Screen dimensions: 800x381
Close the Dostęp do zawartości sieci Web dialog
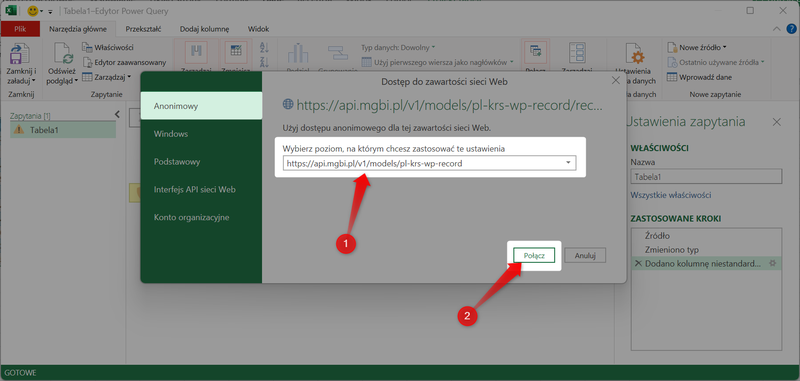pos(616,81)
